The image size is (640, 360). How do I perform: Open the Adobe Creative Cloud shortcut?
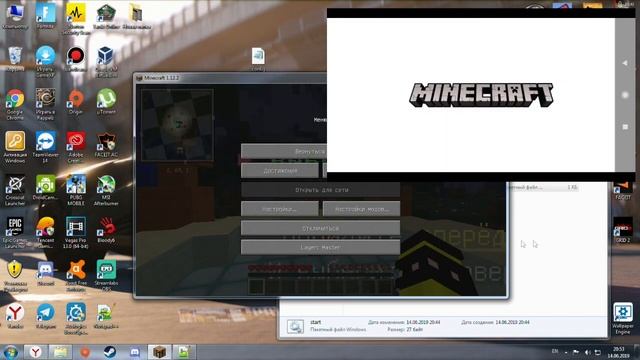click(76, 146)
